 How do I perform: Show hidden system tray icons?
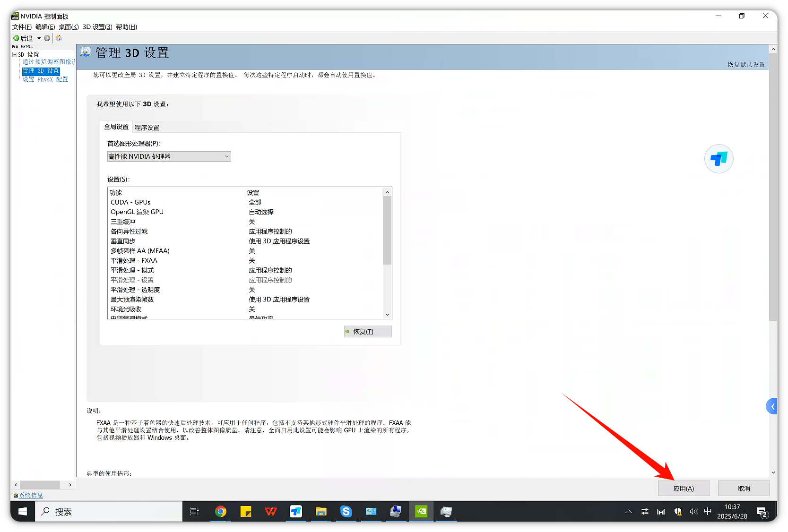[629, 512]
